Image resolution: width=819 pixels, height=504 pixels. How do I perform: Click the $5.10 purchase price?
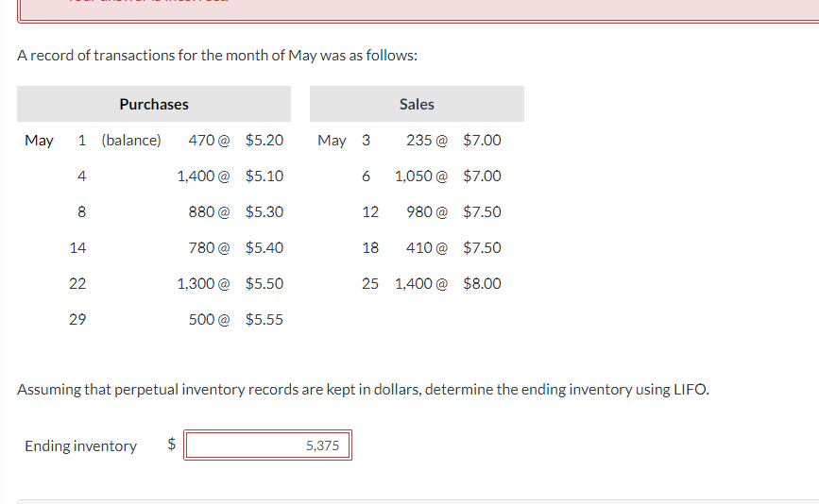(264, 176)
